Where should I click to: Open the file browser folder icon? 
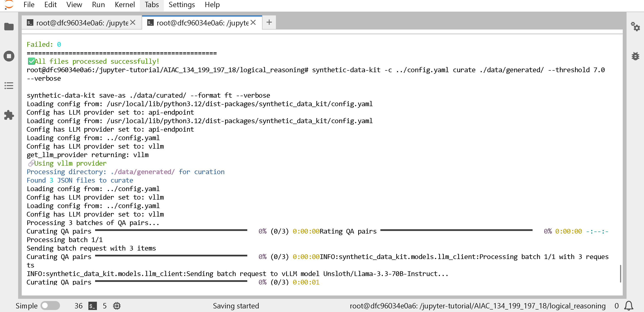coord(9,26)
